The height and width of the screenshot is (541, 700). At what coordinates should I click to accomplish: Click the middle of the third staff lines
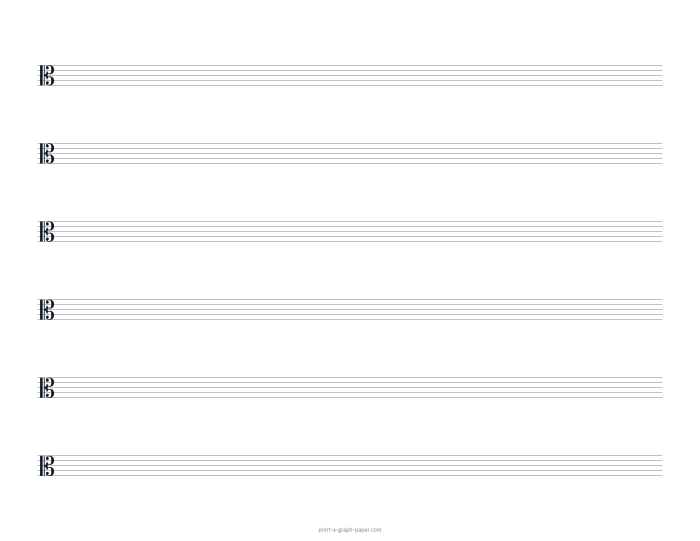click(x=350, y=232)
